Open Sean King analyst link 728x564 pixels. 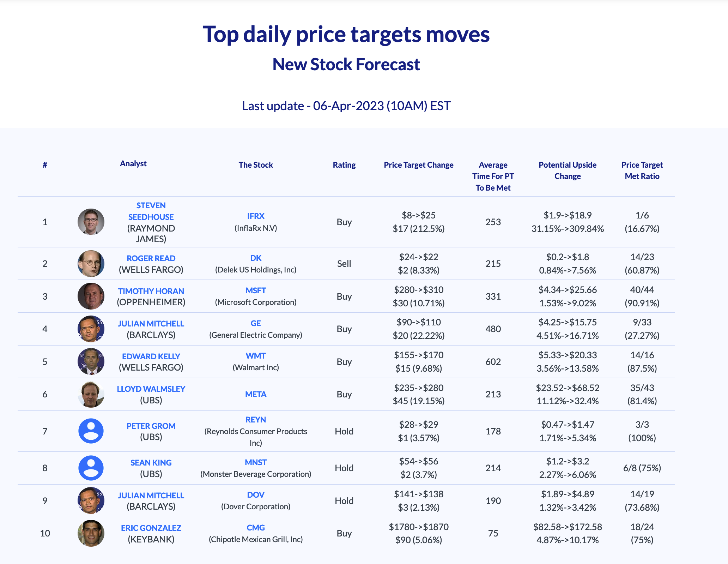pos(151,463)
